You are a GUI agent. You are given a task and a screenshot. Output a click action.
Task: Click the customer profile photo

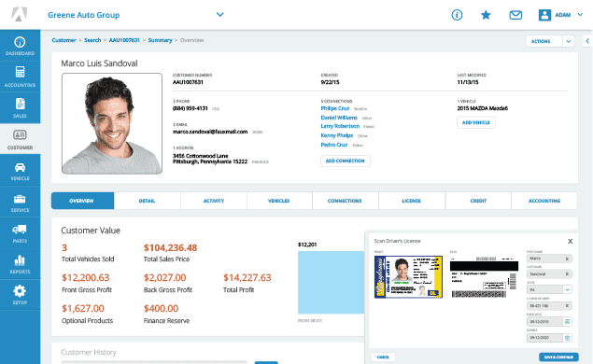point(112,123)
